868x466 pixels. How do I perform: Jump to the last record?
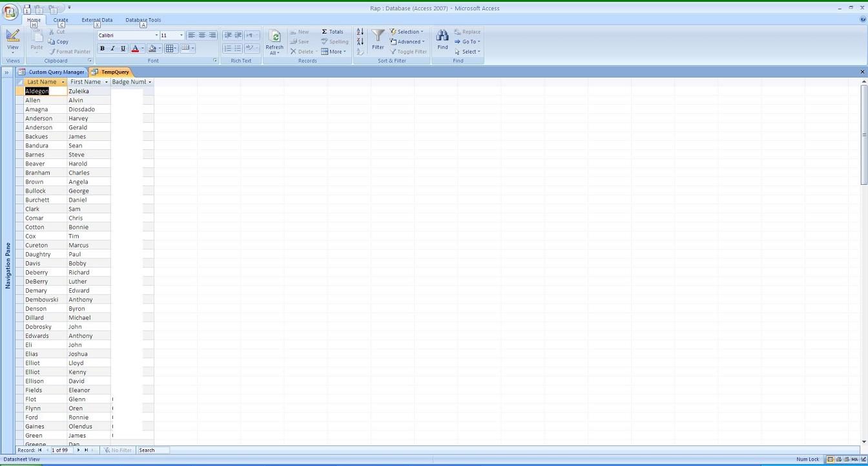point(87,450)
